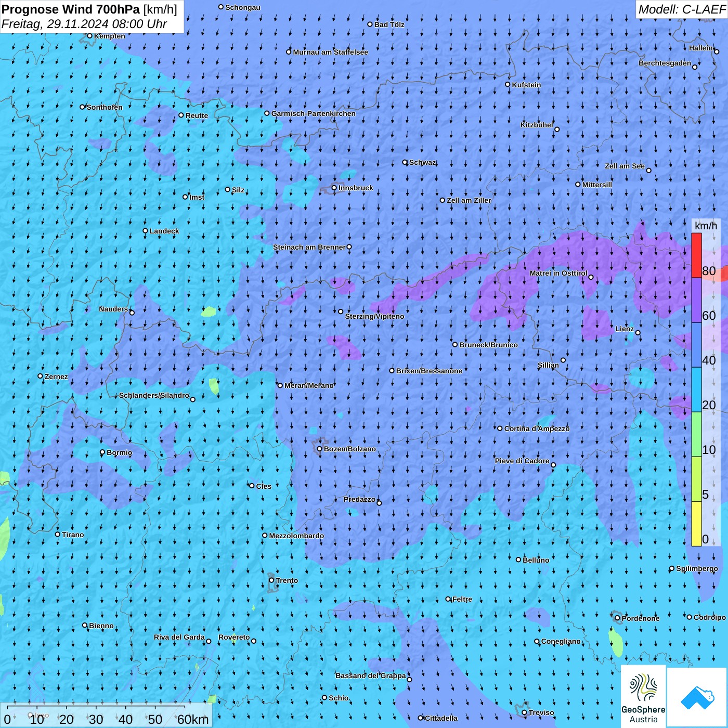728x728 pixels.
Task: Click the Innsbruck city marker
Action: 334,188
